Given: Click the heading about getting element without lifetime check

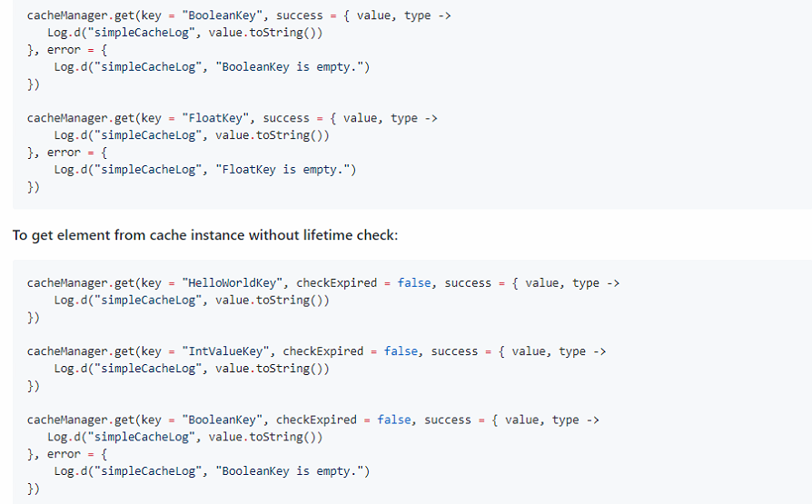Looking at the screenshot, I should 205,235.
